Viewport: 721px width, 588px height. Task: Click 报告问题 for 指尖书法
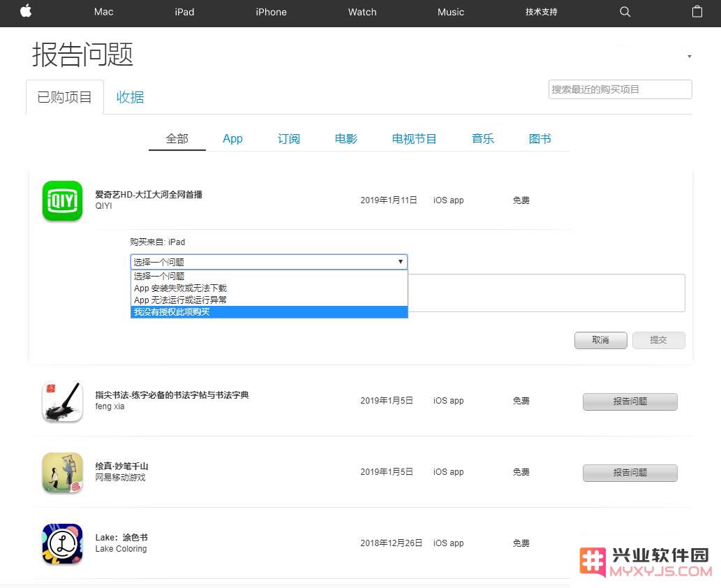click(630, 402)
